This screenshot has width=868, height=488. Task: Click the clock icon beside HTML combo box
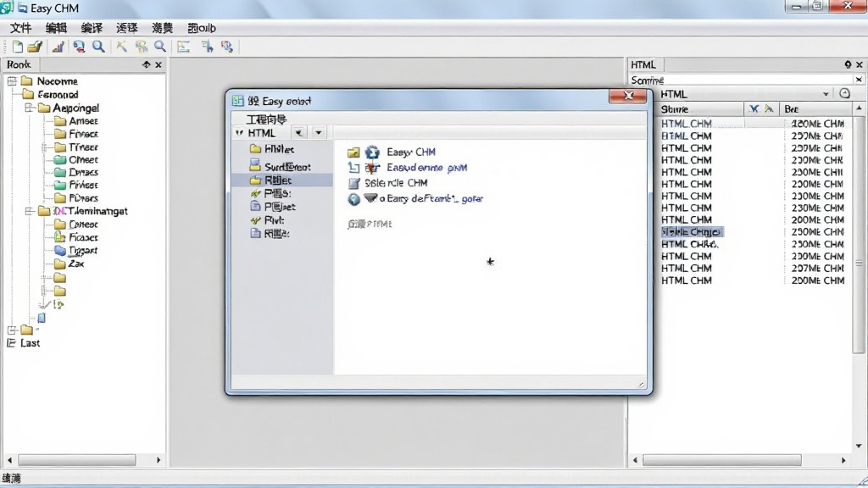point(844,93)
